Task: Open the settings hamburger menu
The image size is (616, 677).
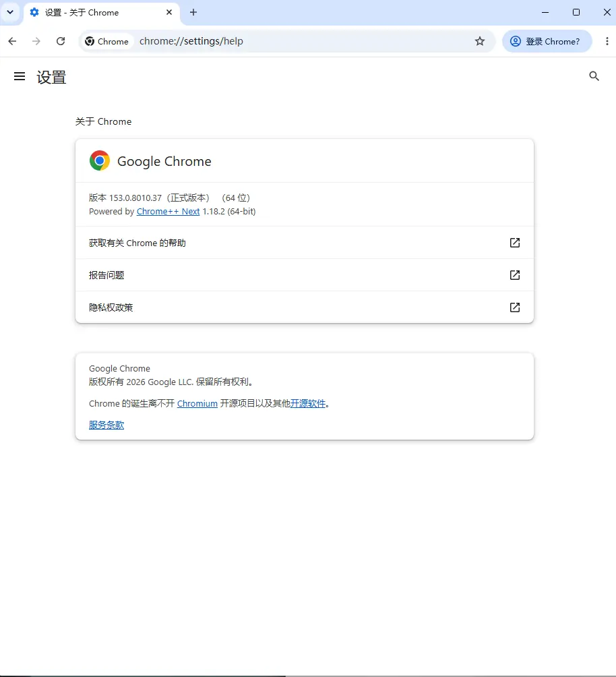Action: pos(20,77)
